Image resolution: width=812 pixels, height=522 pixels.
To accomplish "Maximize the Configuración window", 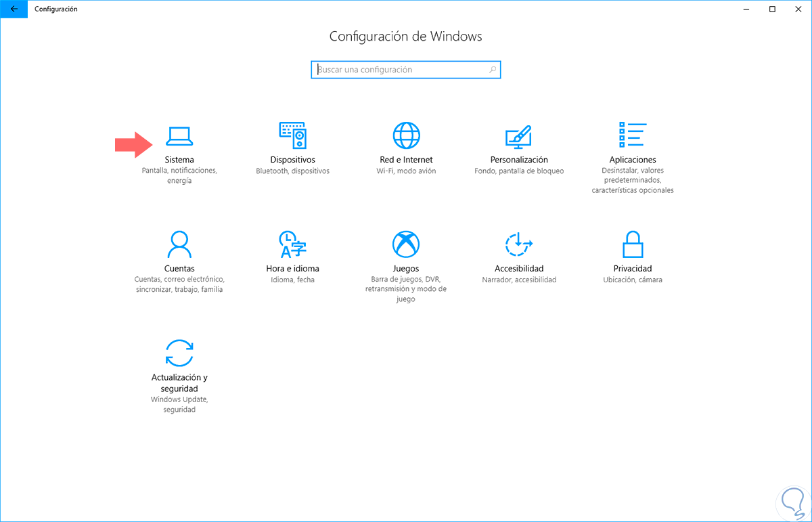I will pyautogui.click(x=772, y=9).
